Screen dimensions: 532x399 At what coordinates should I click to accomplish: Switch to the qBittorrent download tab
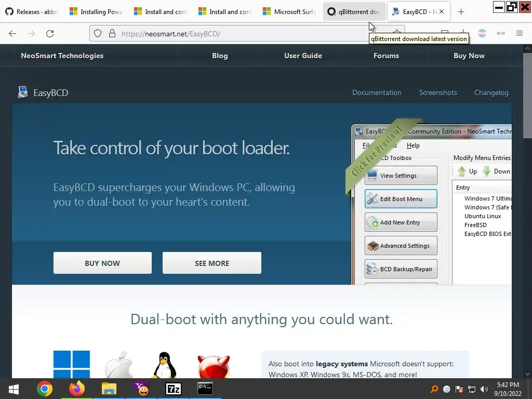pyautogui.click(x=354, y=11)
